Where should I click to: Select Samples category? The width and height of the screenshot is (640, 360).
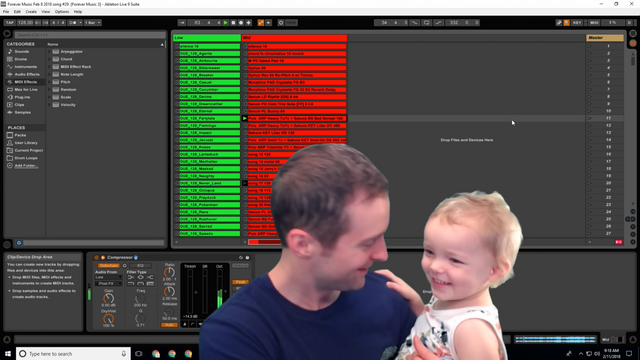point(22,112)
